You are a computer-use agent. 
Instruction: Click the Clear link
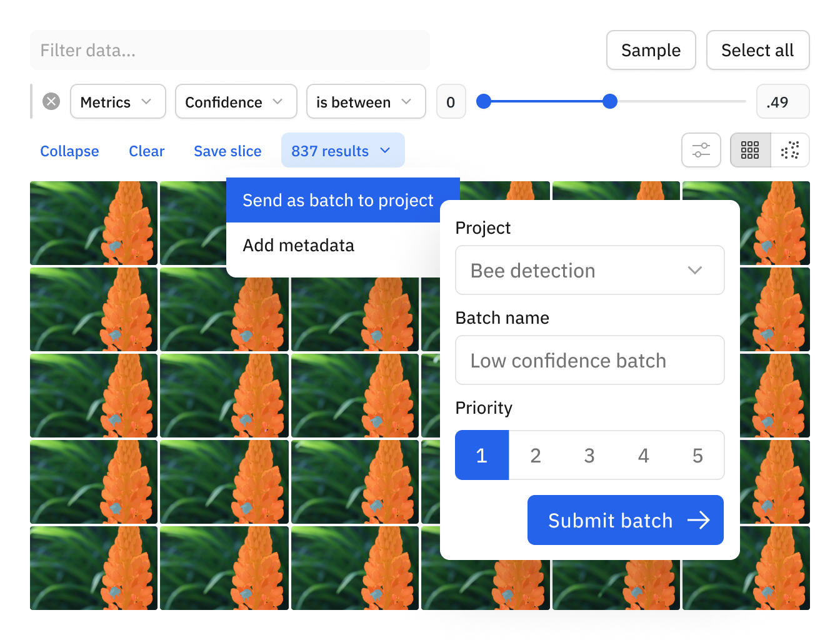pos(147,151)
